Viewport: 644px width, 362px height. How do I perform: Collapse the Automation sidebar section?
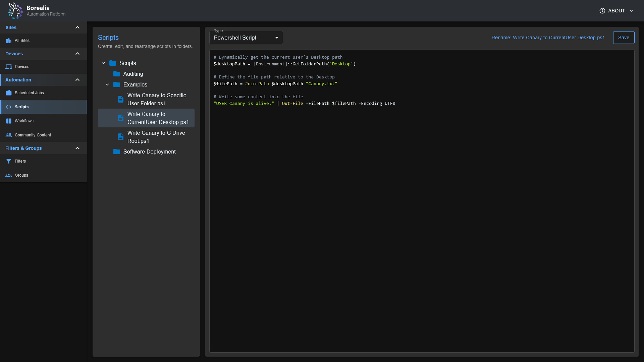[x=77, y=80]
